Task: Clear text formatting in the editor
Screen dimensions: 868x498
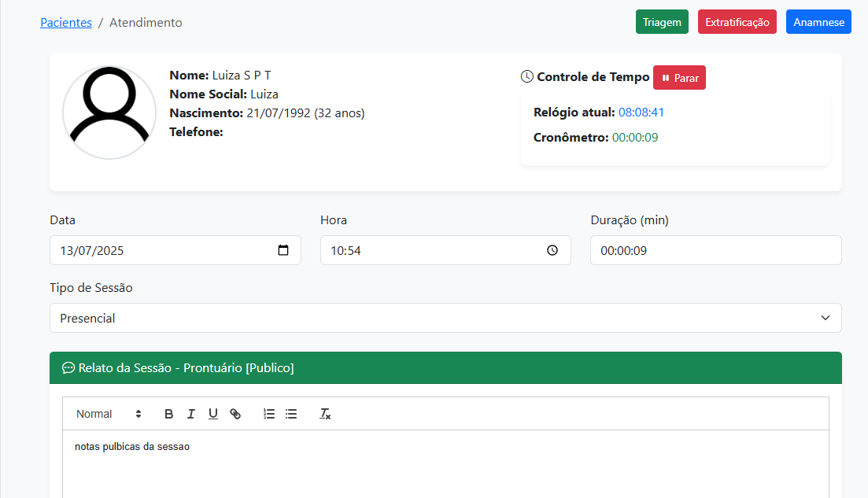Action: [x=325, y=414]
